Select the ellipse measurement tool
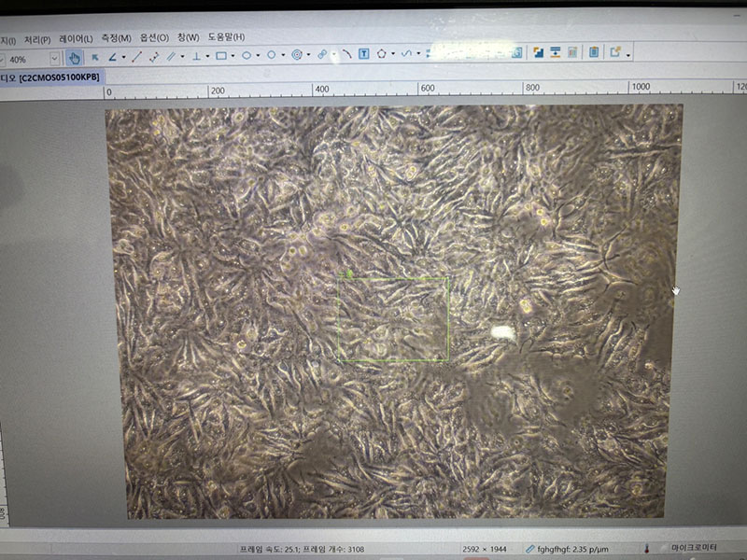Screen dimensions: 747x560 (x=247, y=56)
